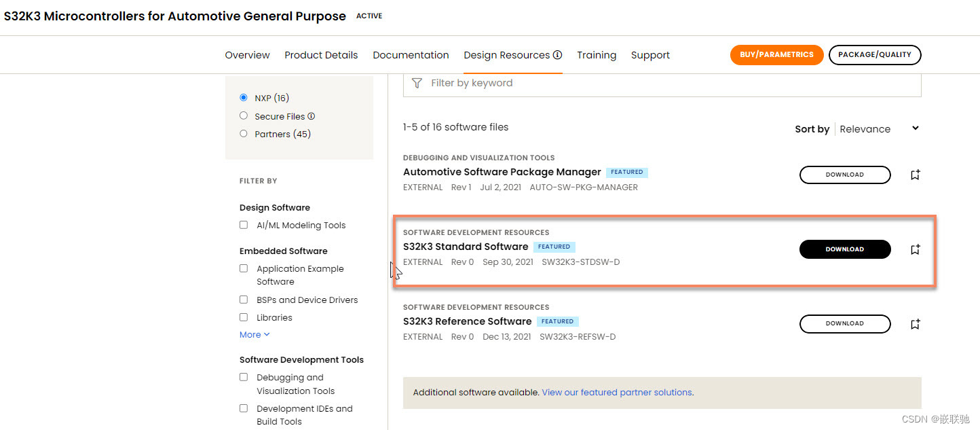Viewport: 980px width, 430px height.
Task: Click the PACKAGE/QUALITY button
Action: click(875, 55)
